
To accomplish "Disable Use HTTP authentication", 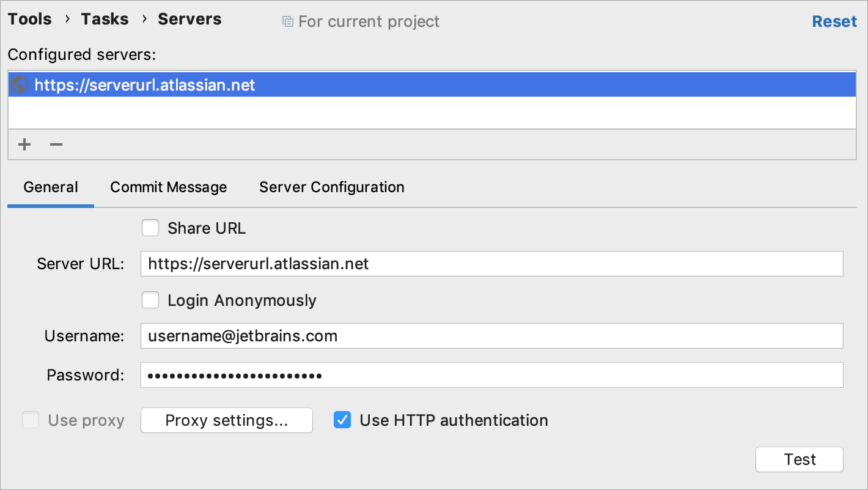I will point(342,420).
